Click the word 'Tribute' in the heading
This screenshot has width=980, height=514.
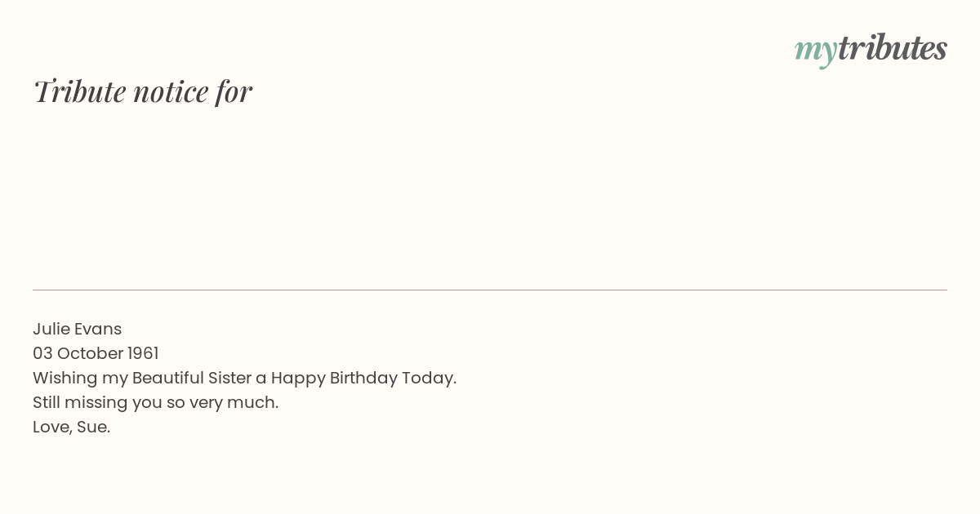(80, 91)
